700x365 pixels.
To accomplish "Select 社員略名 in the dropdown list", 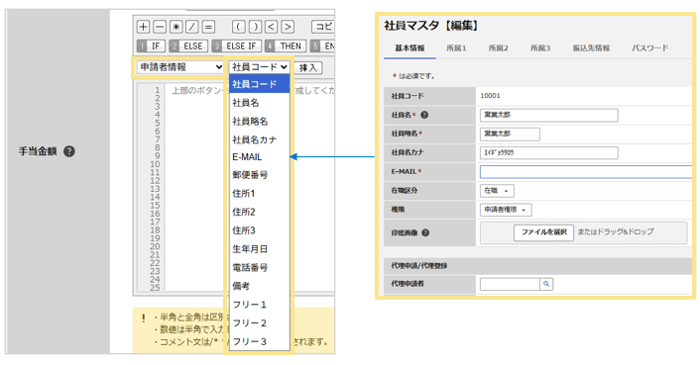I will coord(259,121).
